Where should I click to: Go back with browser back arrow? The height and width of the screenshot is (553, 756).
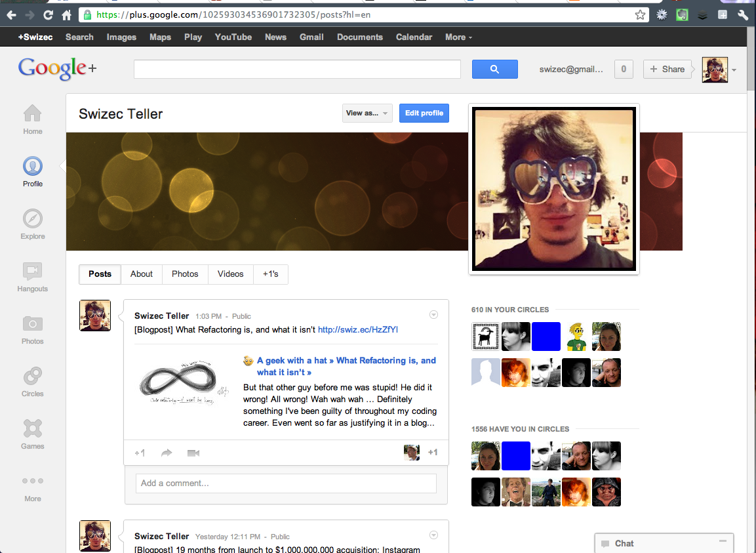pyautogui.click(x=12, y=15)
